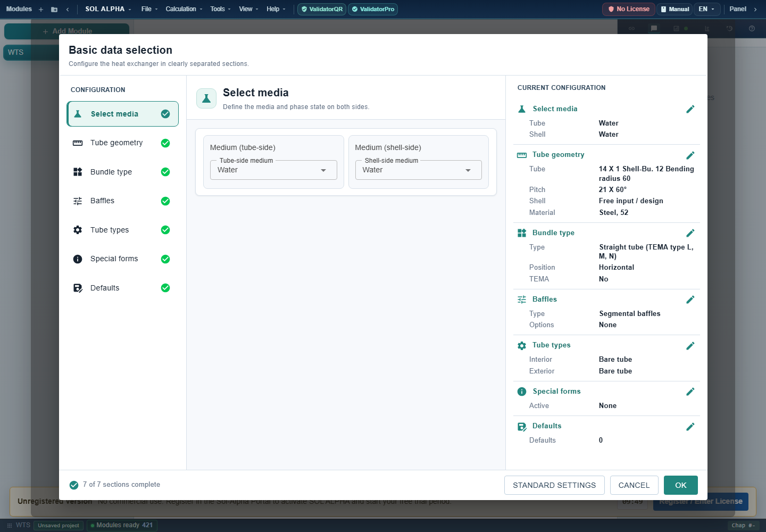Open the Help menu
This screenshot has width=766, height=532.
point(276,9)
